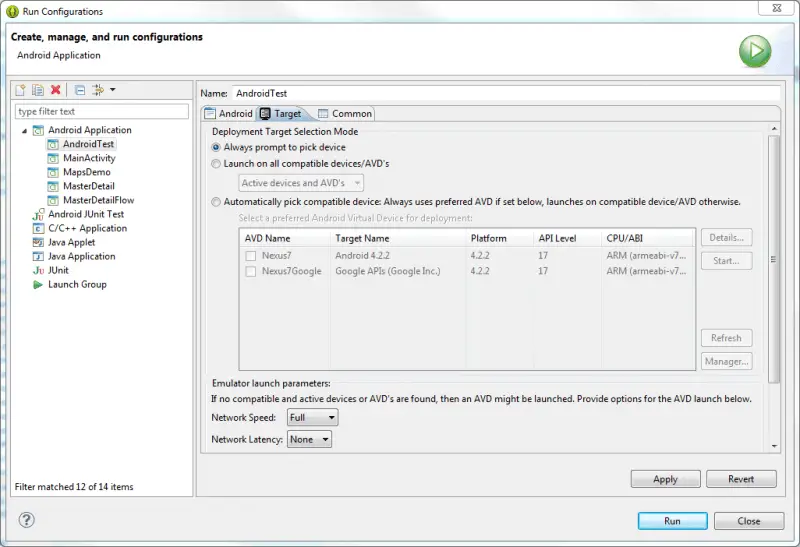
Task: Click the New launch configuration icon
Action: (x=20, y=91)
